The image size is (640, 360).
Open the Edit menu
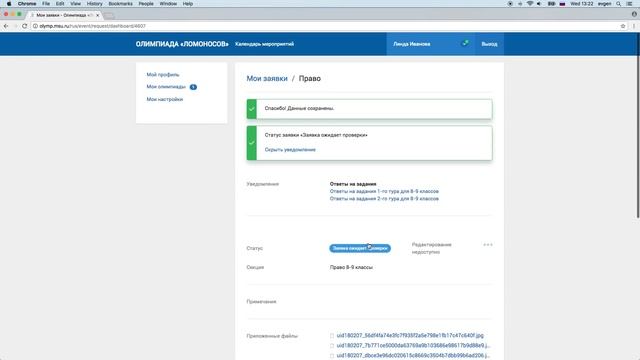tap(60, 4)
